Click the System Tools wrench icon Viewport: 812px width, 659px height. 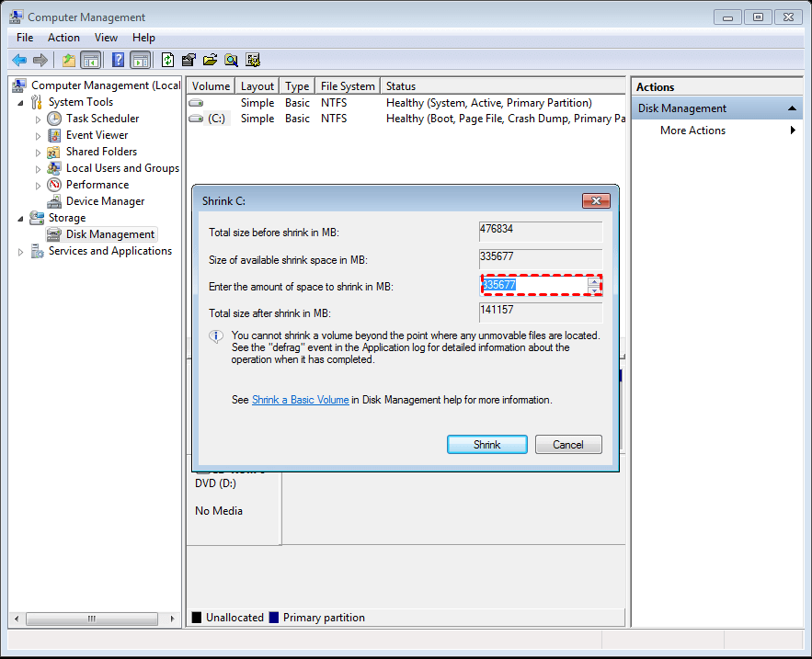36,102
